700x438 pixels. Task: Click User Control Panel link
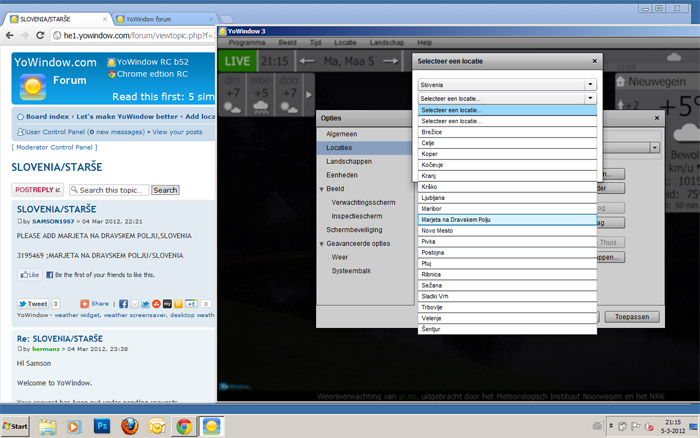(55, 132)
